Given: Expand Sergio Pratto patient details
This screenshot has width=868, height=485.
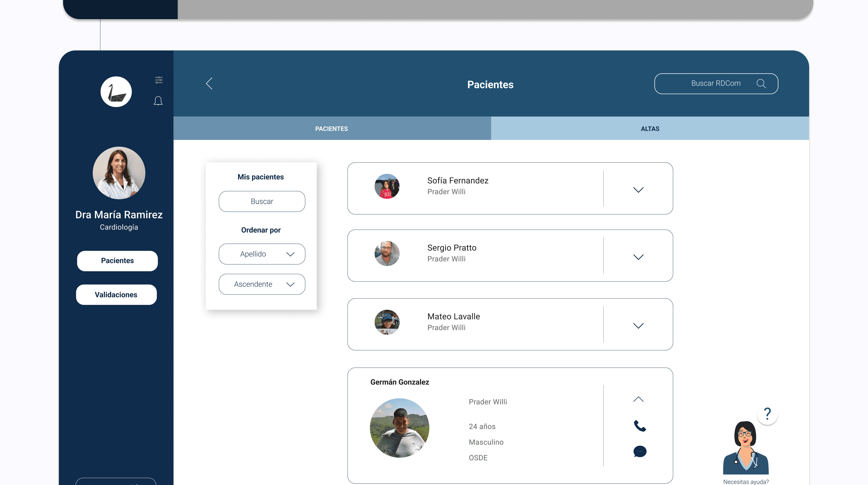Looking at the screenshot, I should tap(638, 257).
